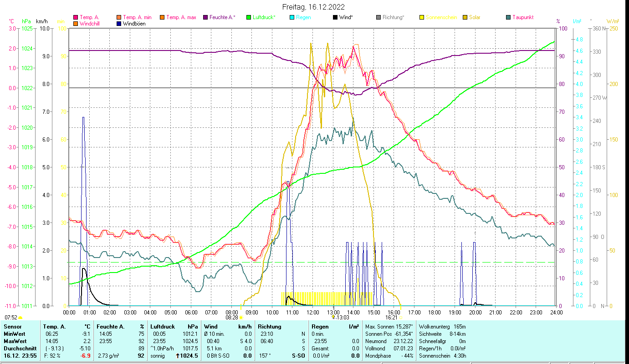The image size is (629, 364).
Task: Click the orange Windchill legend swatch
Action: 76,24
